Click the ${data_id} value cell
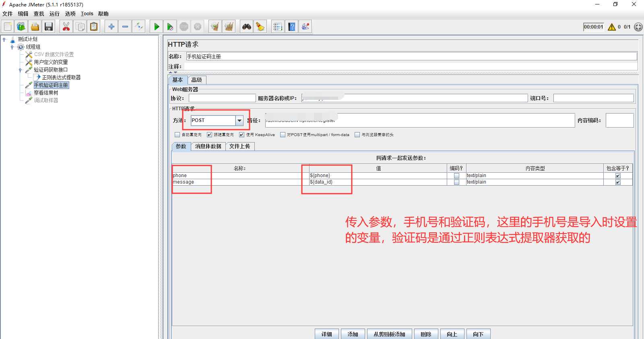The image size is (644, 339). [378, 182]
